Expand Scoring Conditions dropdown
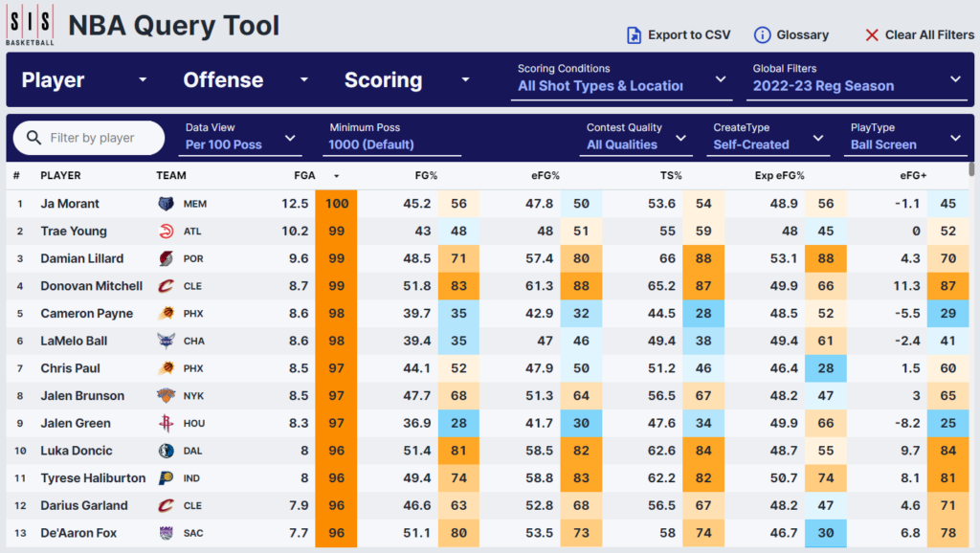 (621, 80)
